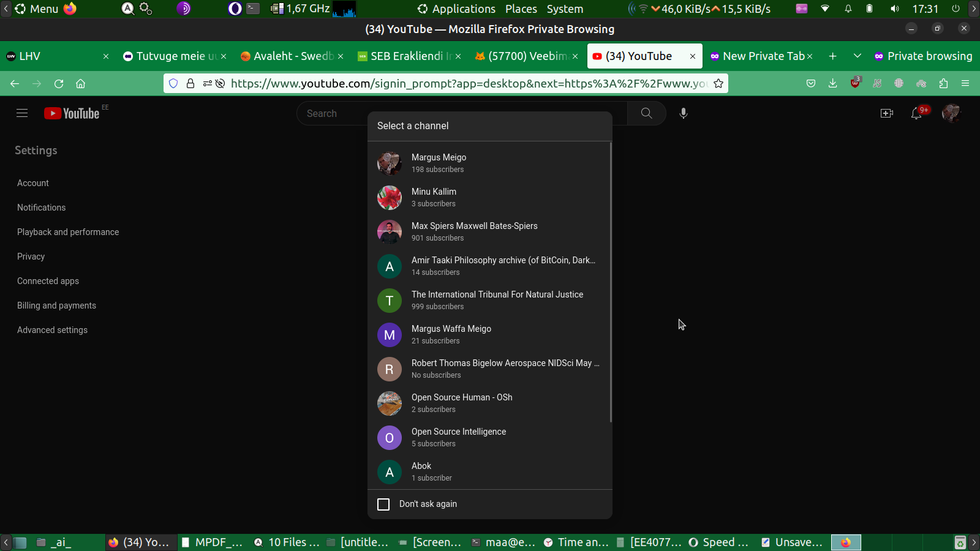
Task: Click the search magnifier button
Action: (646, 113)
